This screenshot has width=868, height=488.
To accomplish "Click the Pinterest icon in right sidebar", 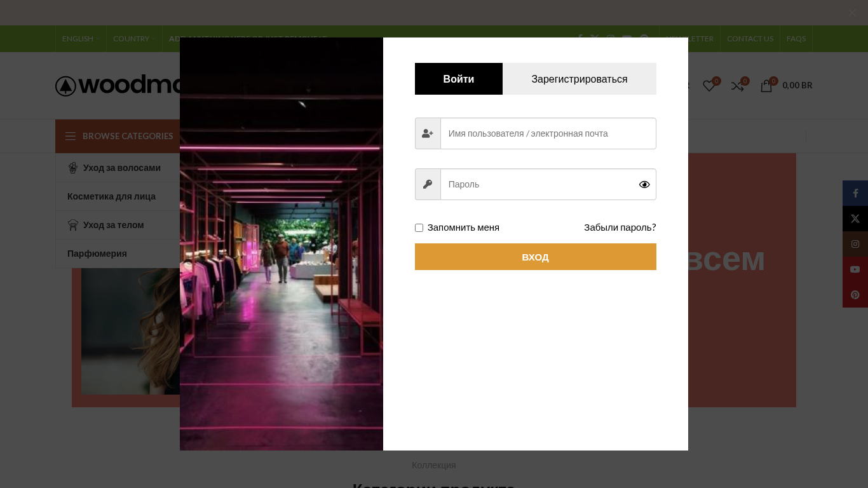I will [x=855, y=295].
